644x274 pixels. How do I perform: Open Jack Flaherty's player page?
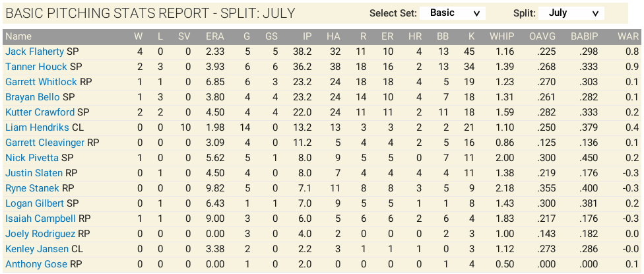coord(35,51)
